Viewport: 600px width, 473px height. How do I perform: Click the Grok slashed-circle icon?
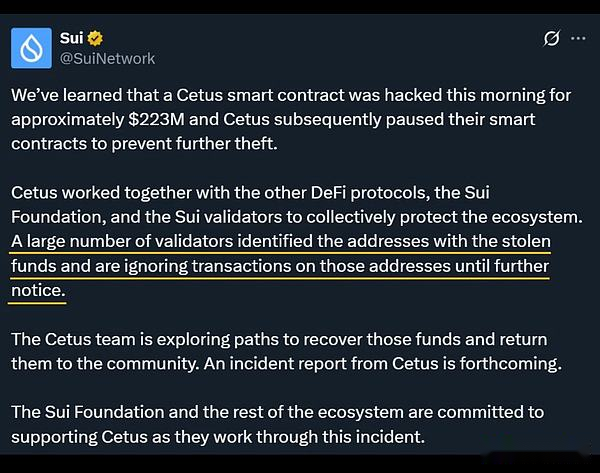[552, 38]
